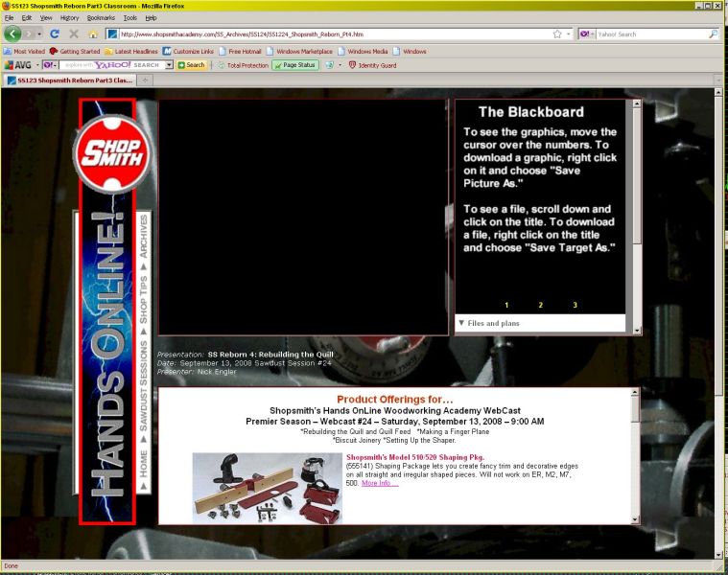Open the back/forward history dropdown arrow

tap(39, 34)
